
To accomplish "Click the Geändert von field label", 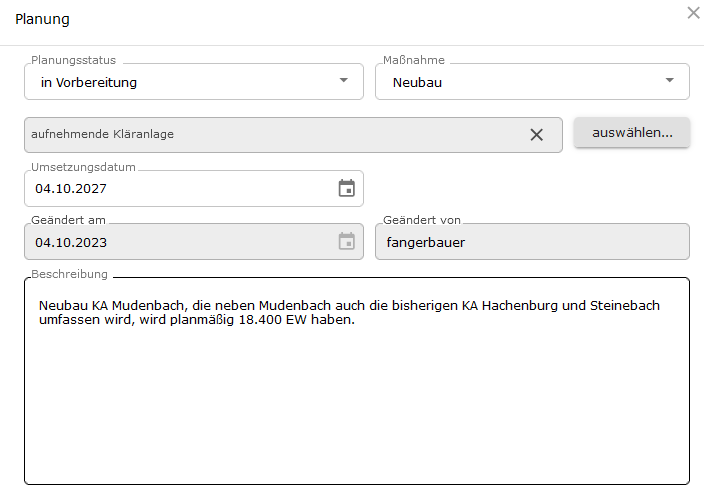I will click(x=422, y=220).
